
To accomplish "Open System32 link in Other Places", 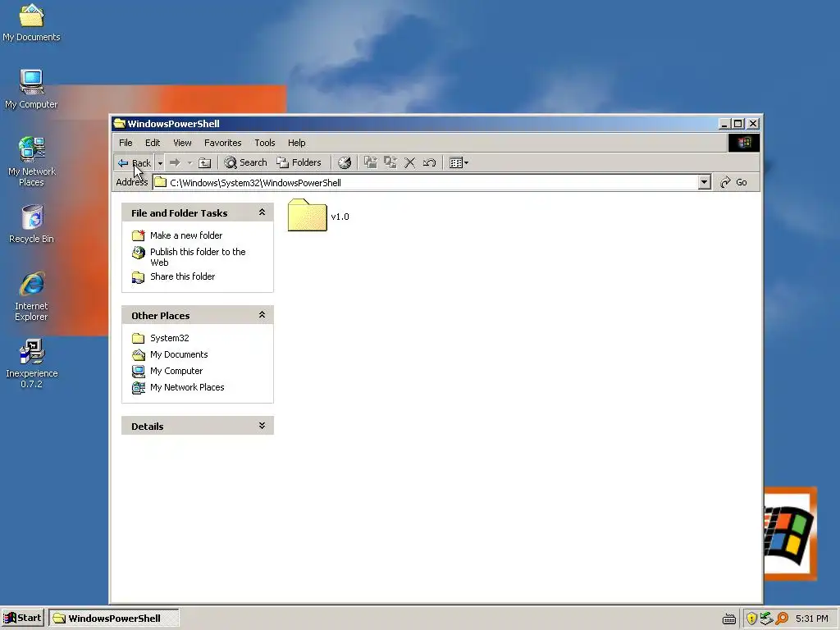I will (169, 339).
